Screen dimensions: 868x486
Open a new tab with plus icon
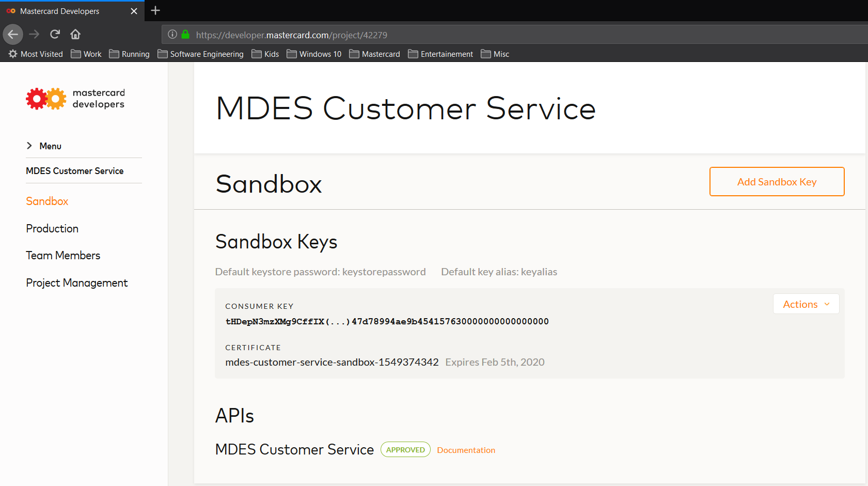(155, 10)
